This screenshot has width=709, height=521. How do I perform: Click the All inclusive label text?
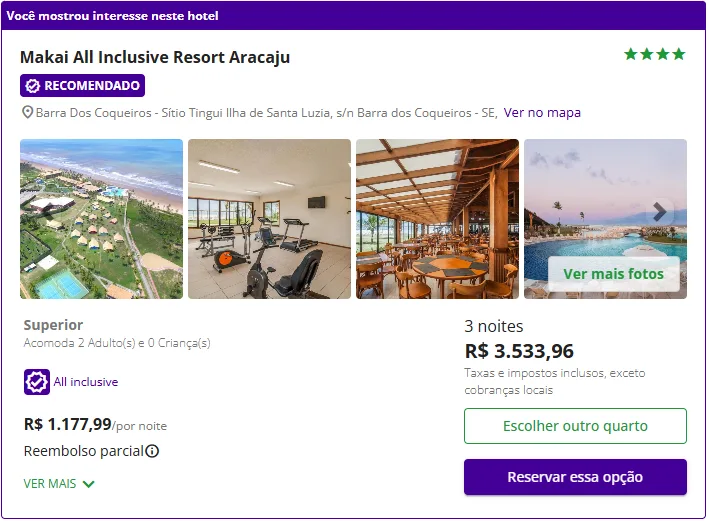(x=86, y=382)
